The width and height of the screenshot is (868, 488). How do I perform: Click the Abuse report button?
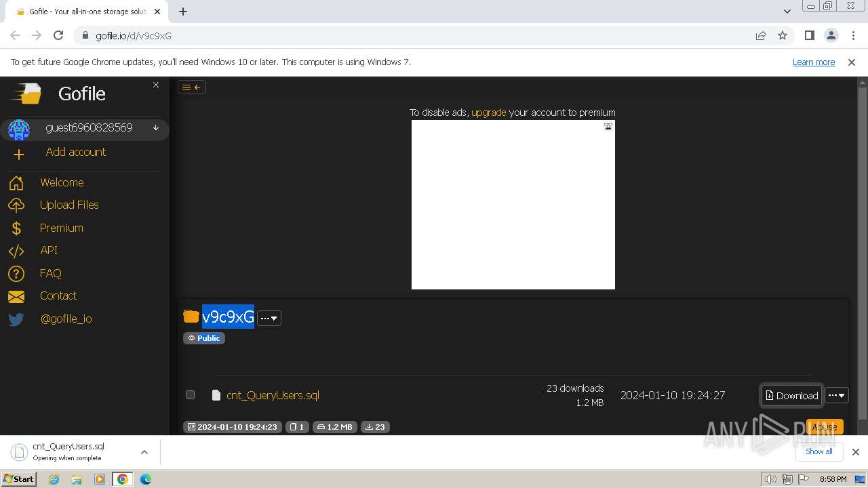pyautogui.click(x=825, y=427)
